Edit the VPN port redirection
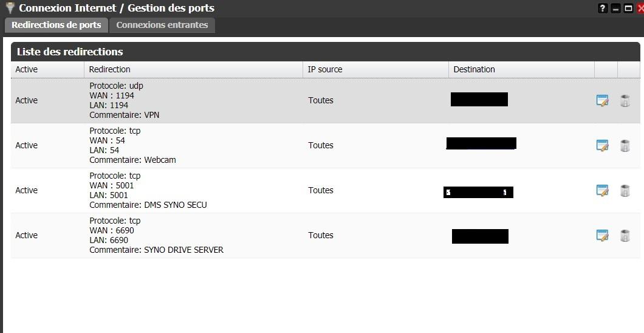Viewport: 644px width, 333px height. [602, 101]
